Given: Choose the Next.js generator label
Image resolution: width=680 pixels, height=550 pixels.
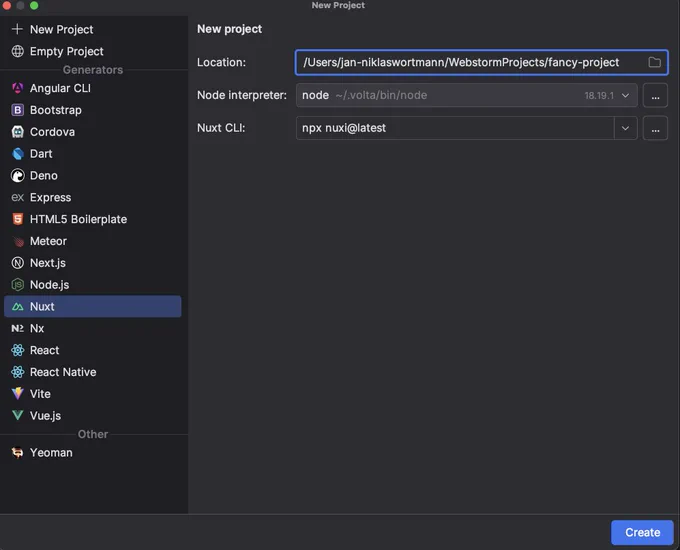Looking at the screenshot, I should point(48,263).
